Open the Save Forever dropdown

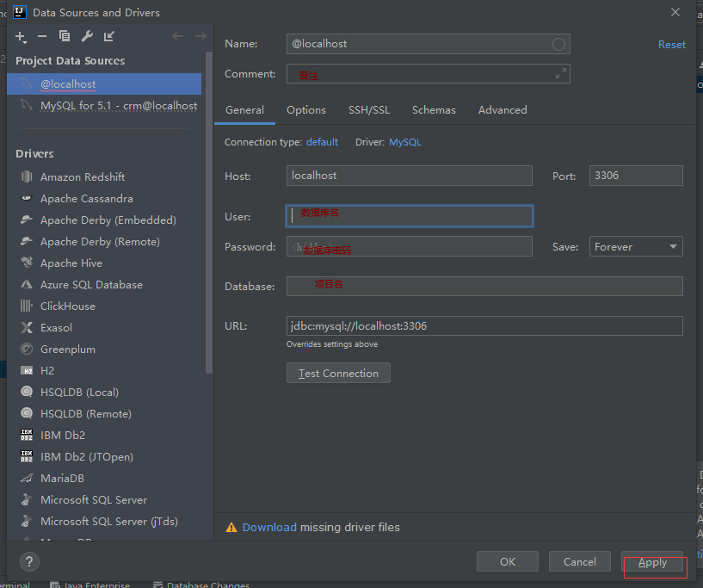coord(636,246)
